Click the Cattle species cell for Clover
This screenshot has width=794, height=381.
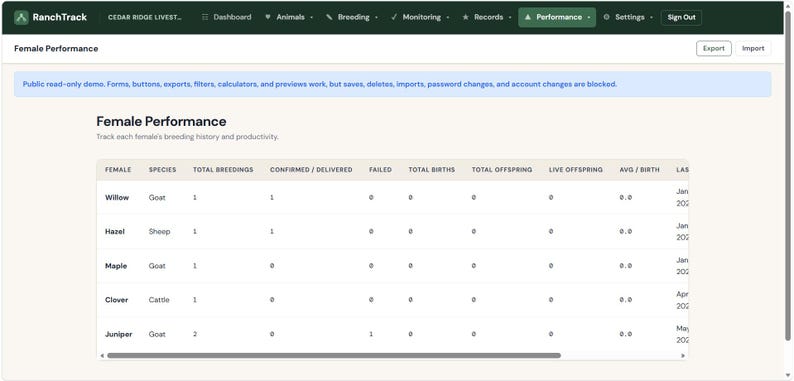159,300
